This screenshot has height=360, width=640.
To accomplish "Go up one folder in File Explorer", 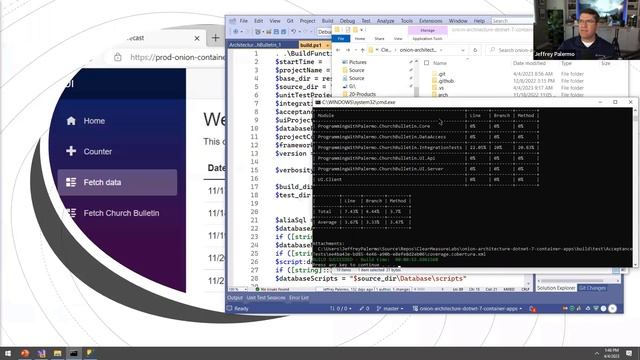I will [x=362, y=50].
